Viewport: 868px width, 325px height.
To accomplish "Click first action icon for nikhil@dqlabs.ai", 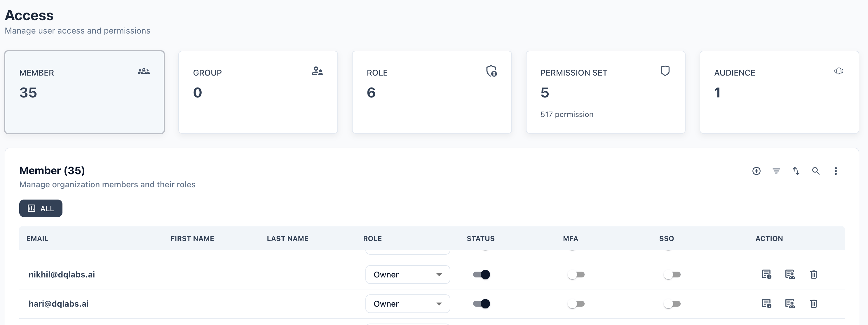I will pyautogui.click(x=766, y=275).
